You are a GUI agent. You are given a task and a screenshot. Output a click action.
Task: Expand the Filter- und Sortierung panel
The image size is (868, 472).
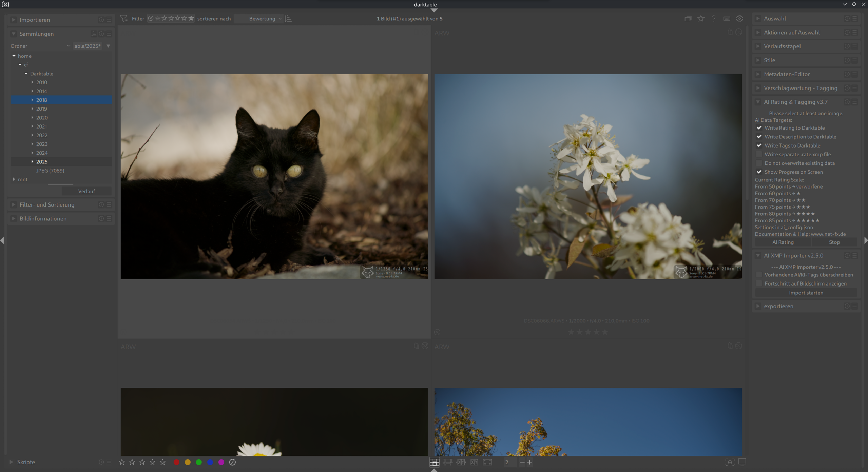click(47, 204)
